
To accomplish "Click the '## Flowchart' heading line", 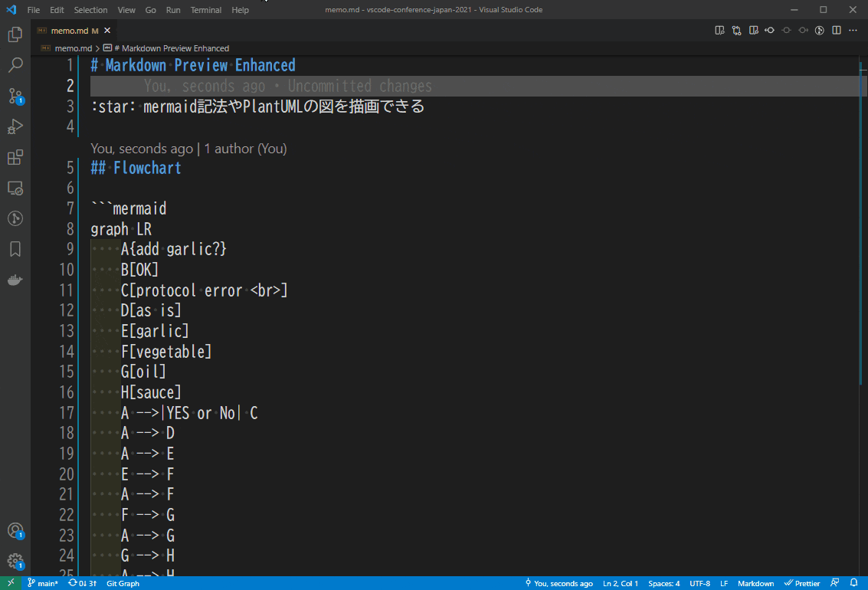I will click(x=136, y=168).
